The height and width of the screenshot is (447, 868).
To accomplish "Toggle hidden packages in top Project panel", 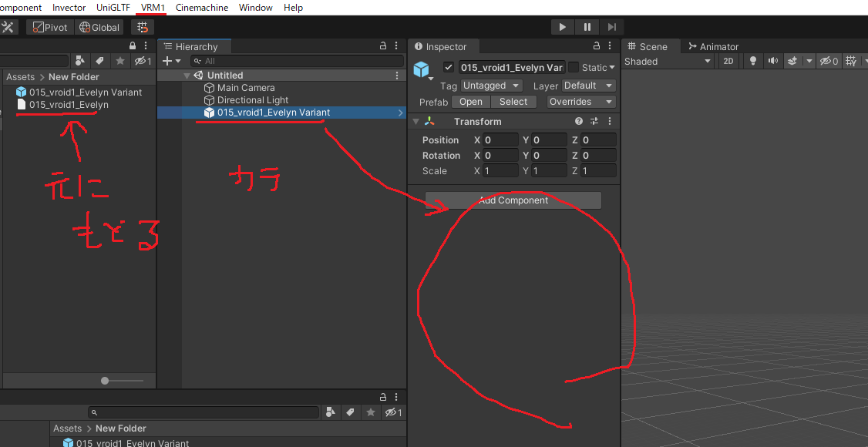I will click(143, 61).
